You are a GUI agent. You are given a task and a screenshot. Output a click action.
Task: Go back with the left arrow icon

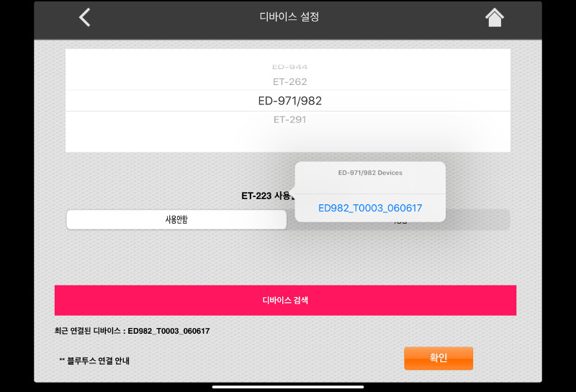[x=85, y=17]
